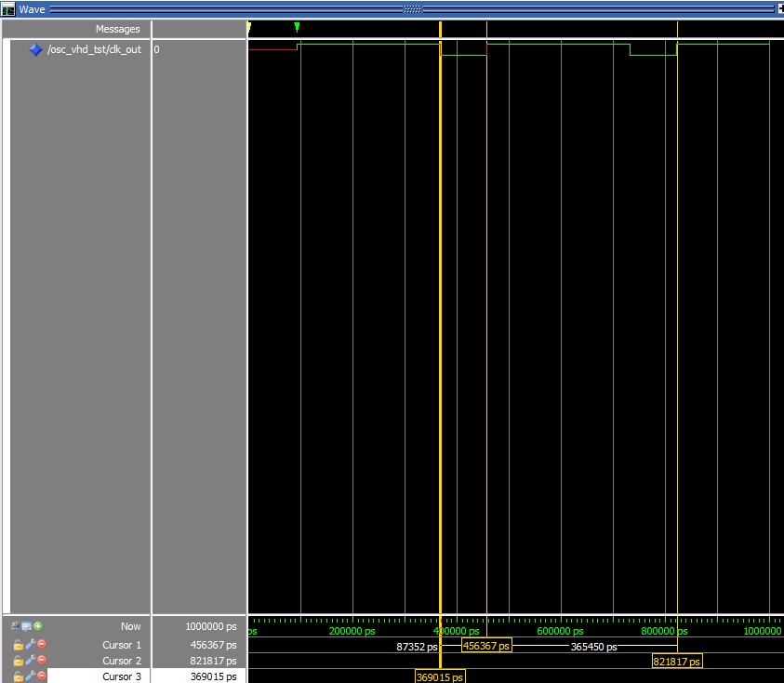Click clk_out signal value 0

[x=156, y=49]
